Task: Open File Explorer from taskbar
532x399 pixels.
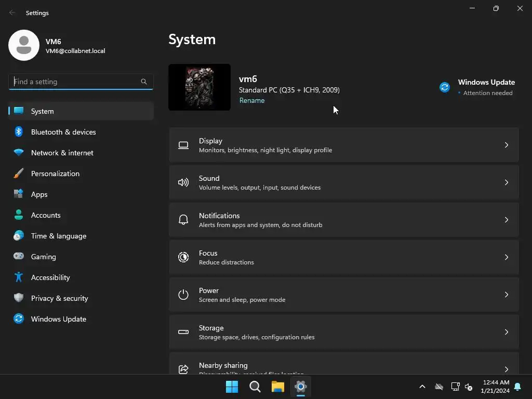Action: pos(277,387)
